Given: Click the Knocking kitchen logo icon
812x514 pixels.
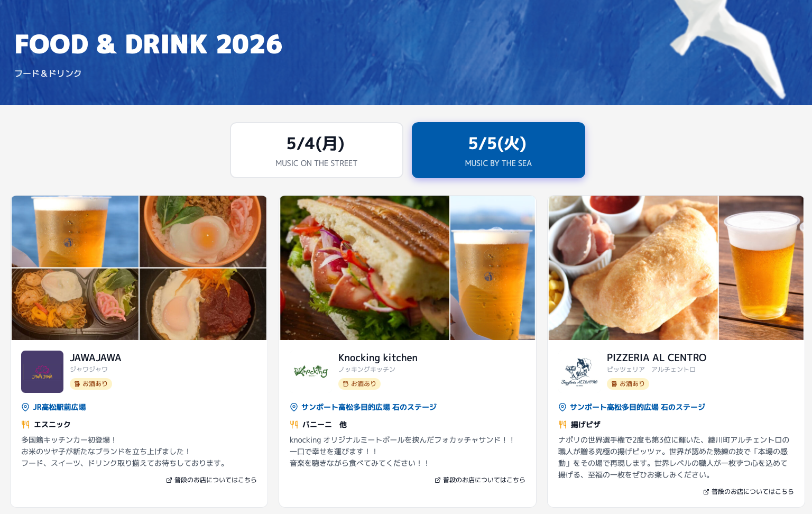Looking at the screenshot, I should coord(311,372).
